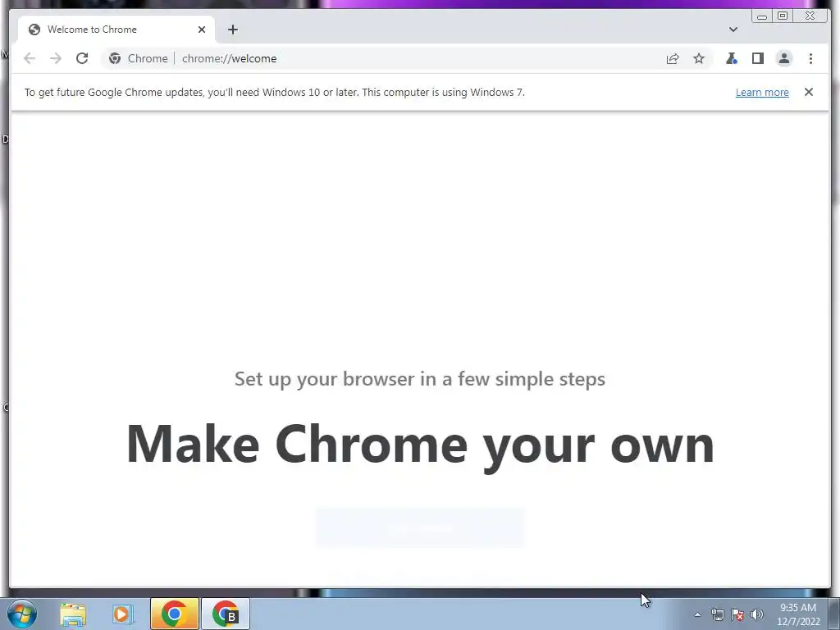Click the Set up your browser subtitle
The width and height of the screenshot is (840, 630).
pyautogui.click(x=420, y=379)
